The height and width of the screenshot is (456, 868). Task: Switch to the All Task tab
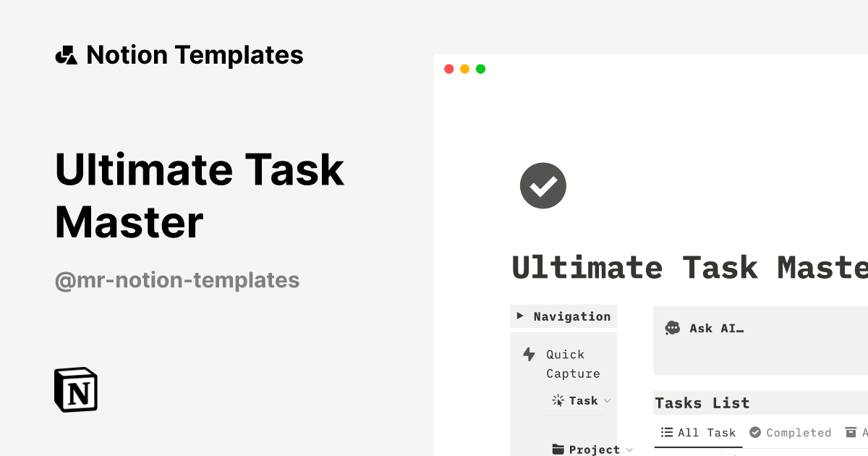(698, 432)
